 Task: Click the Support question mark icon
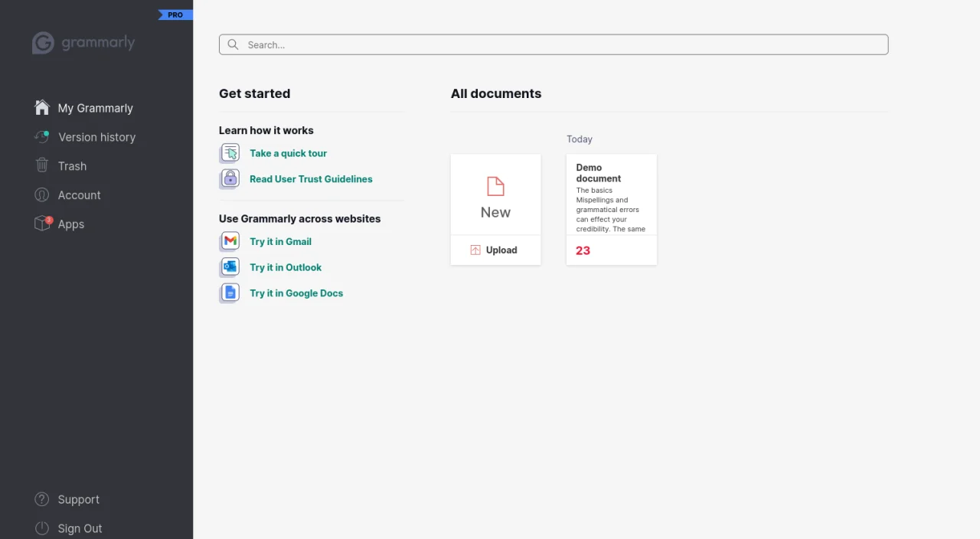(42, 499)
